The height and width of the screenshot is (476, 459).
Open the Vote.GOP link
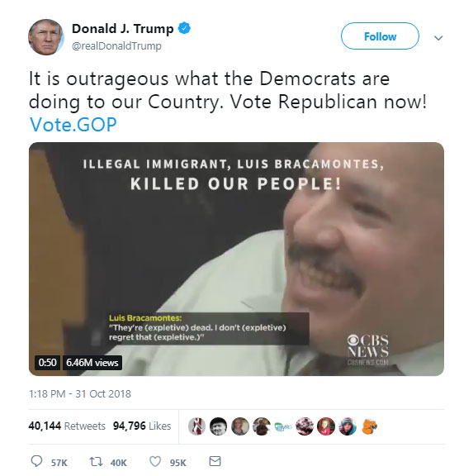point(73,125)
